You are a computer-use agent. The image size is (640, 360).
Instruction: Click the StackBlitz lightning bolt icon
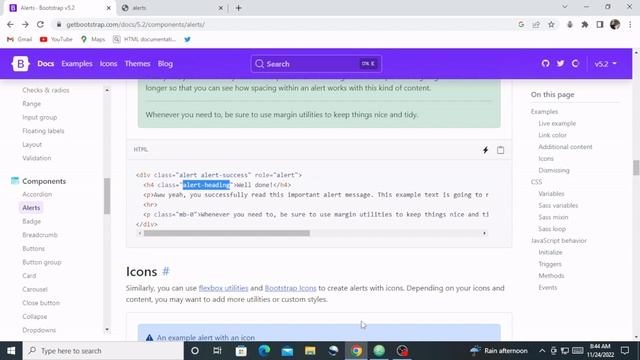click(x=485, y=150)
